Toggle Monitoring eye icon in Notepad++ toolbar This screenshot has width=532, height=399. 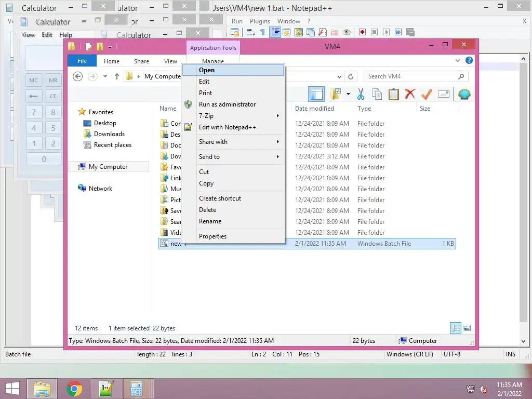pos(347,32)
